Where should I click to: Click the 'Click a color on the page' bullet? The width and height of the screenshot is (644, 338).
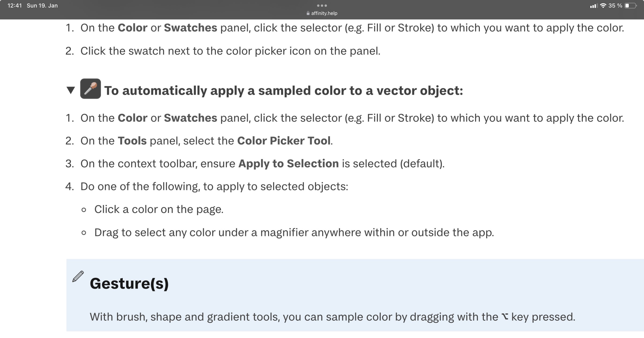tap(159, 209)
